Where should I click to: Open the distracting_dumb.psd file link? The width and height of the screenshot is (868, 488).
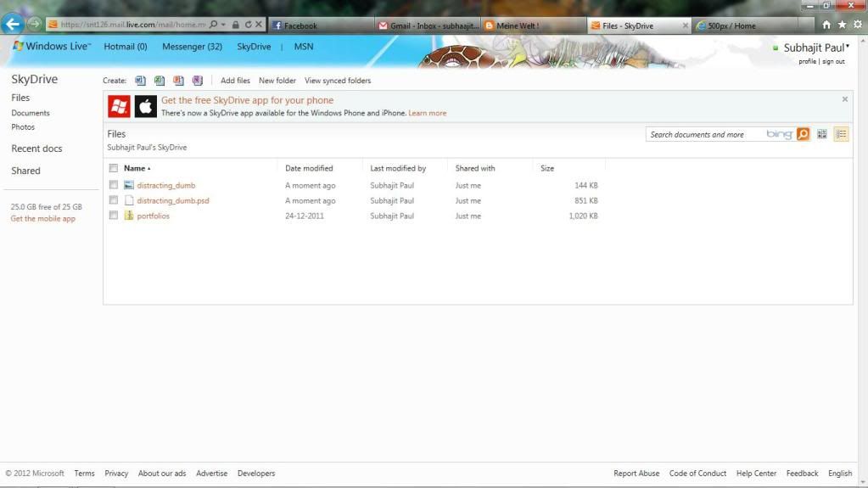tap(173, 200)
